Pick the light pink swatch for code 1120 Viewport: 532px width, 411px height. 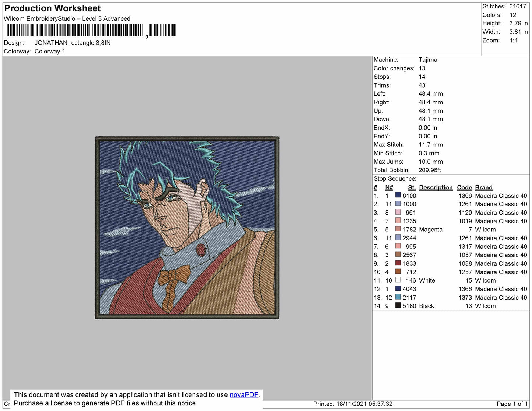click(398, 212)
